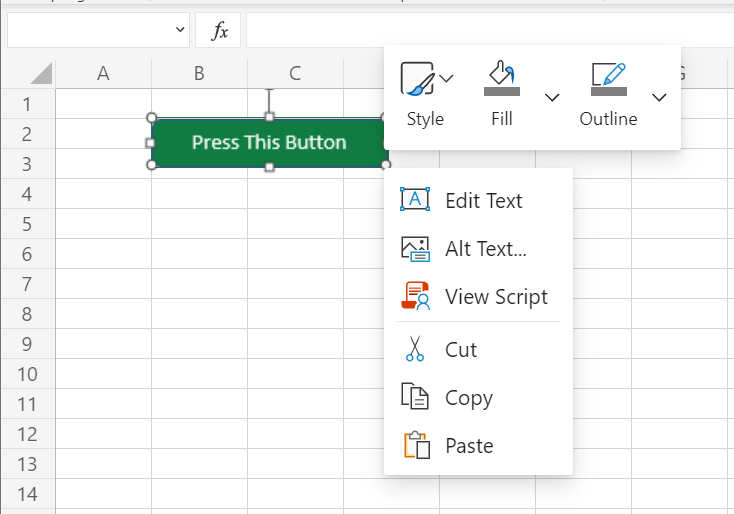Viewport: 734px width, 514px height.
Task: Click the select all corner triangle
Action: point(40,74)
